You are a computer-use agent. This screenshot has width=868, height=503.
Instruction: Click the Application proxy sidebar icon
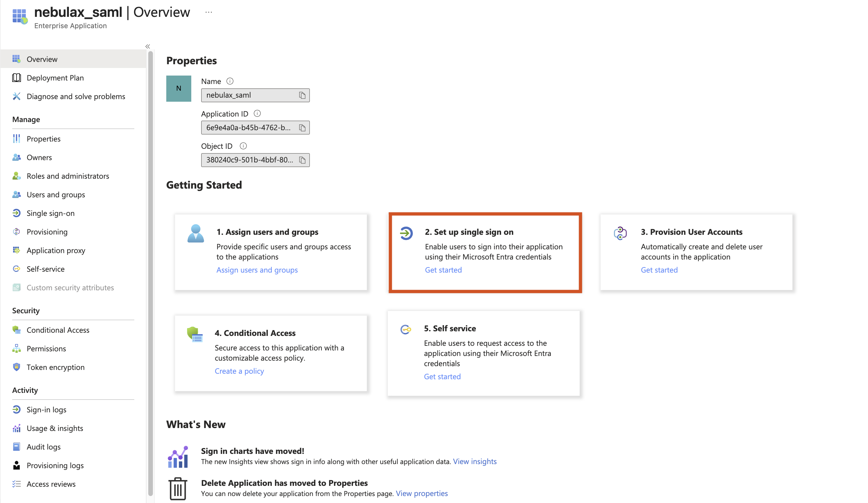pos(17,250)
